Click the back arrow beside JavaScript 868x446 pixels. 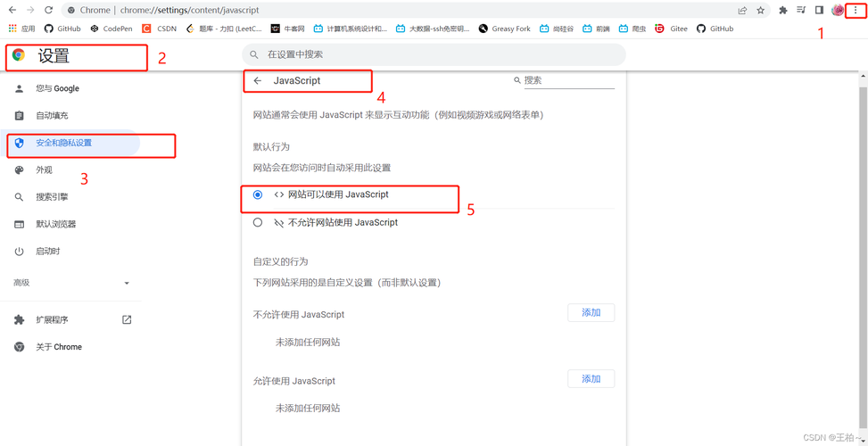(x=258, y=81)
